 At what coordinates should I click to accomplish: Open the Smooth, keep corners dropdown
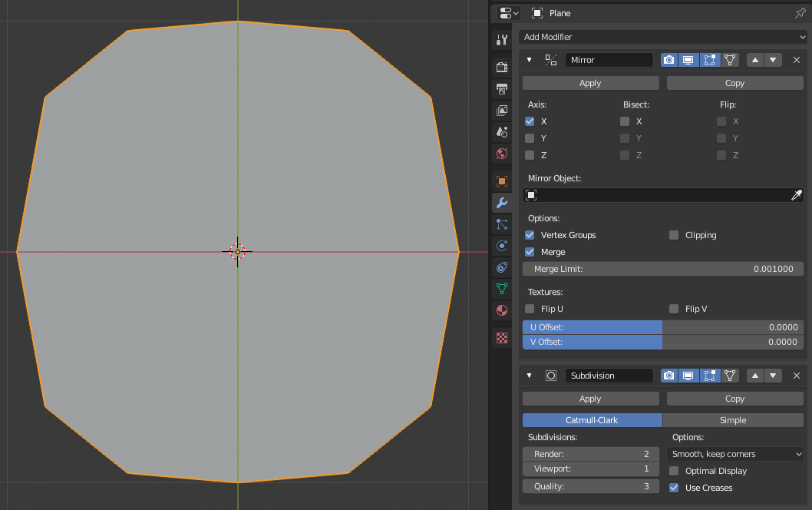pos(734,454)
